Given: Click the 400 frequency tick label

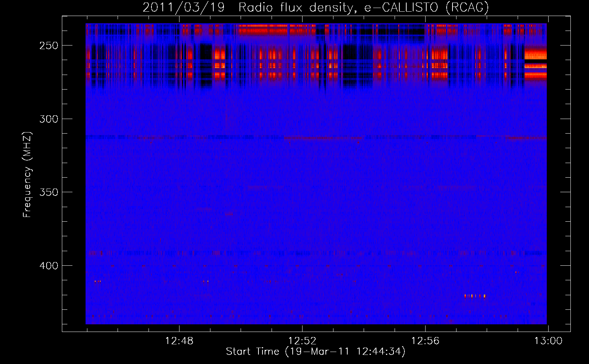Looking at the screenshot, I should pos(49,266).
